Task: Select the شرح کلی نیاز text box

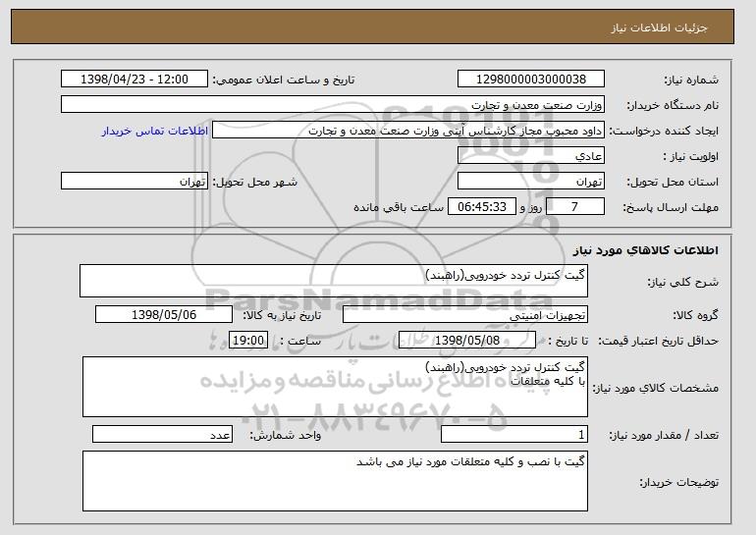Action: coord(334,281)
